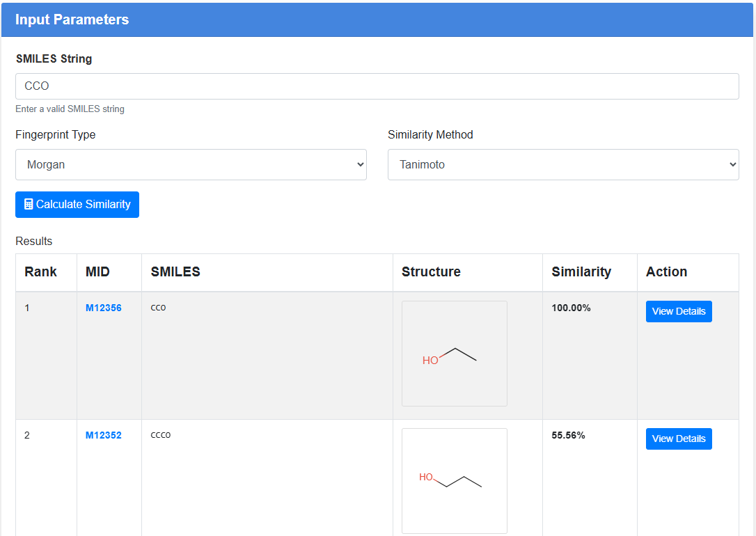Select the 55.56% similarity value
756x536 pixels.
coord(569,435)
